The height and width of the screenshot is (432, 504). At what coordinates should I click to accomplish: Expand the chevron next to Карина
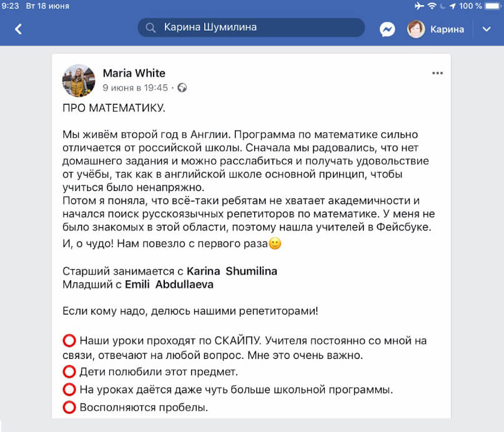click(486, 29)
